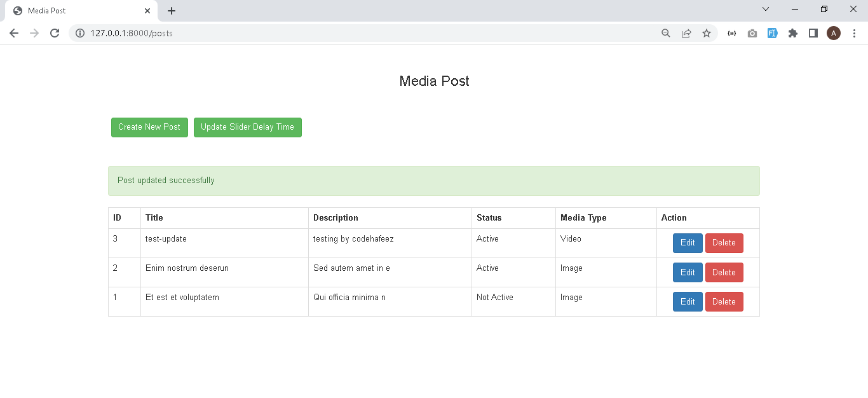Close the Media Post tab

pyautogui.click(x=147, y=11)
